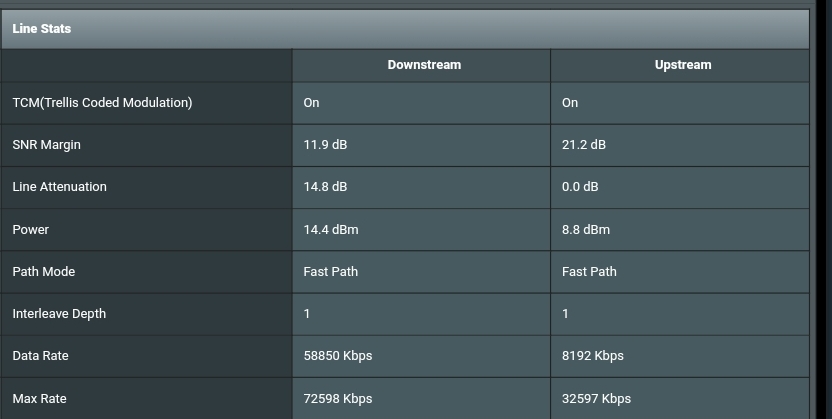The height and width of the screenshot is (419, 832).
Task: Select downstream SNR Margin value 11.9 dB
Action: point(325,145)
